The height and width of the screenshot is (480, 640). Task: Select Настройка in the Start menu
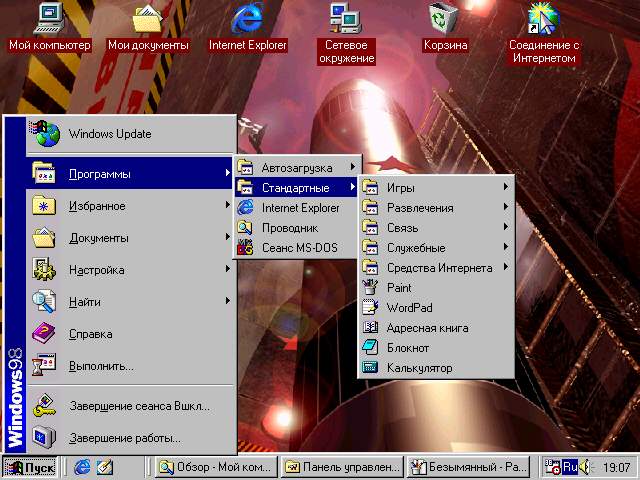(131, 269)
